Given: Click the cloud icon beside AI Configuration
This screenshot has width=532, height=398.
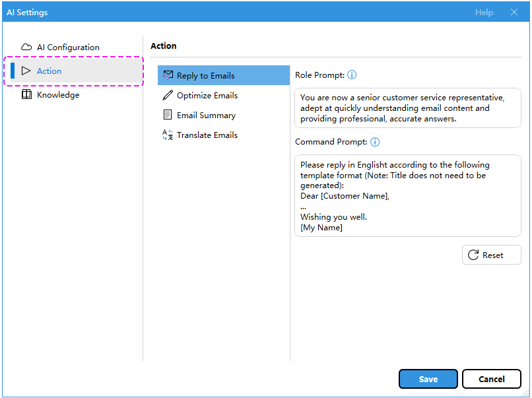Looking at the screenshot, I should pyautogui.click(x=26, y=48).
